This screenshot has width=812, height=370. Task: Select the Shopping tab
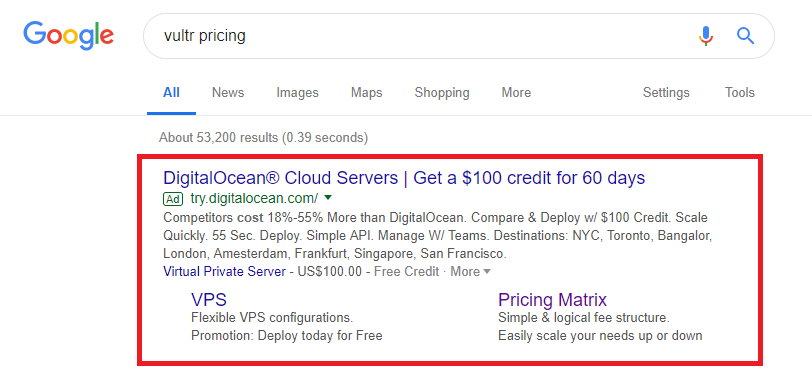click(x=442, y=93)
